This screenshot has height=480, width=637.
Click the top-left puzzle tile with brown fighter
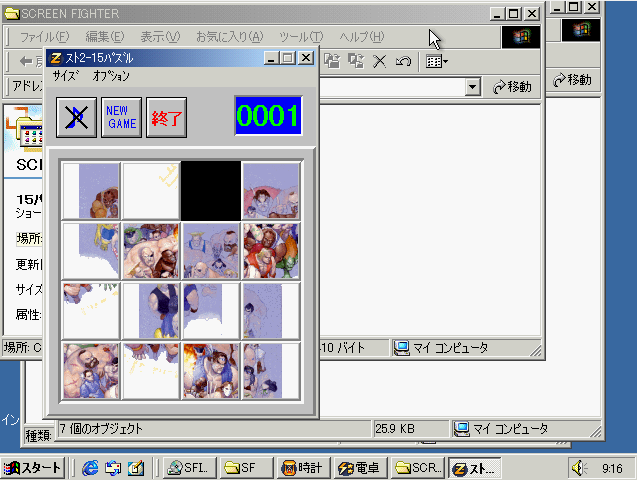click(91, 191)
